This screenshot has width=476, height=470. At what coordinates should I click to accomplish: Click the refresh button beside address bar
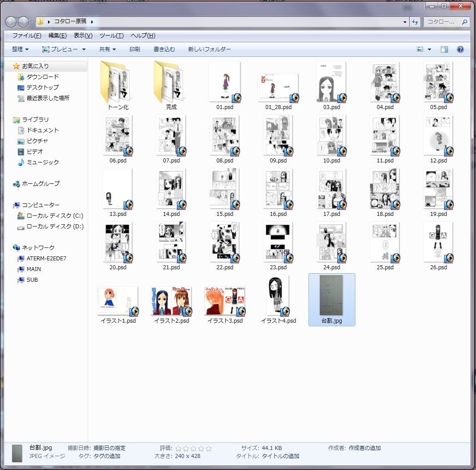point(415,22)
